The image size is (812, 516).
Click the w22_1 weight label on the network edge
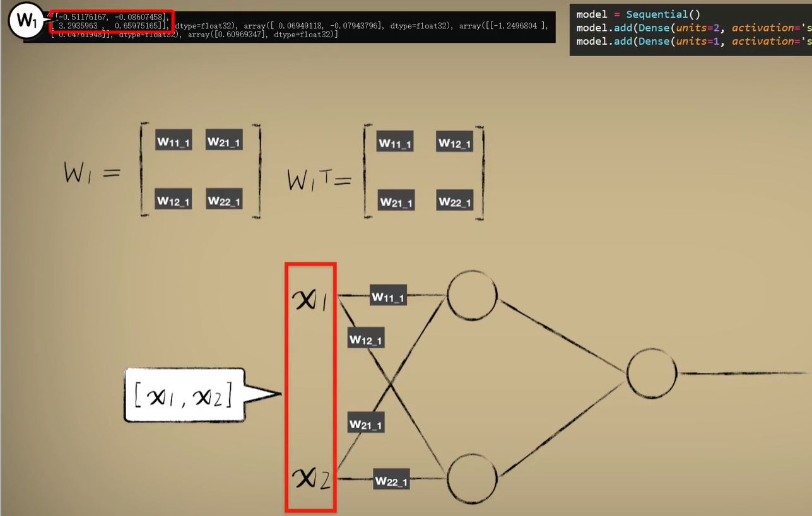pyautogui.click(x=391, y=480)
